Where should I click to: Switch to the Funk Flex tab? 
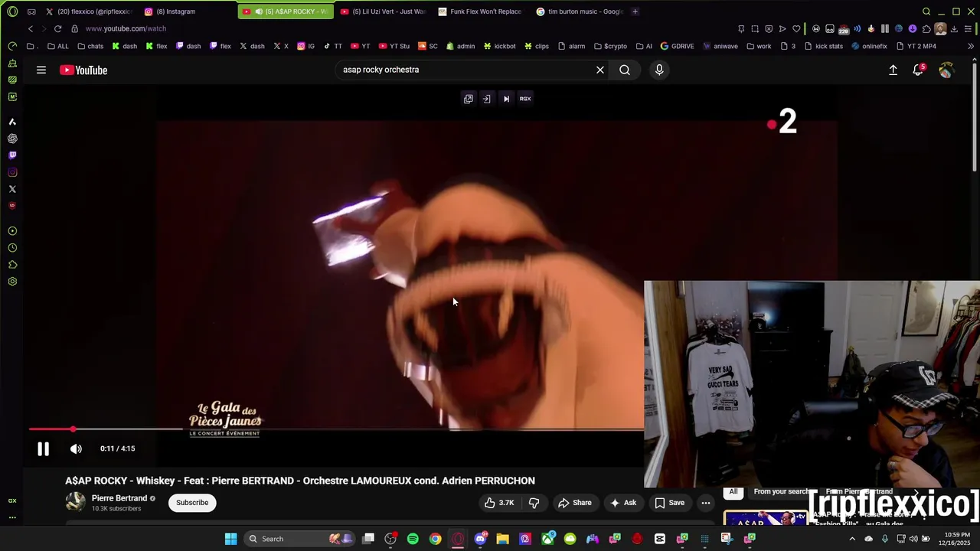[481, 11]
